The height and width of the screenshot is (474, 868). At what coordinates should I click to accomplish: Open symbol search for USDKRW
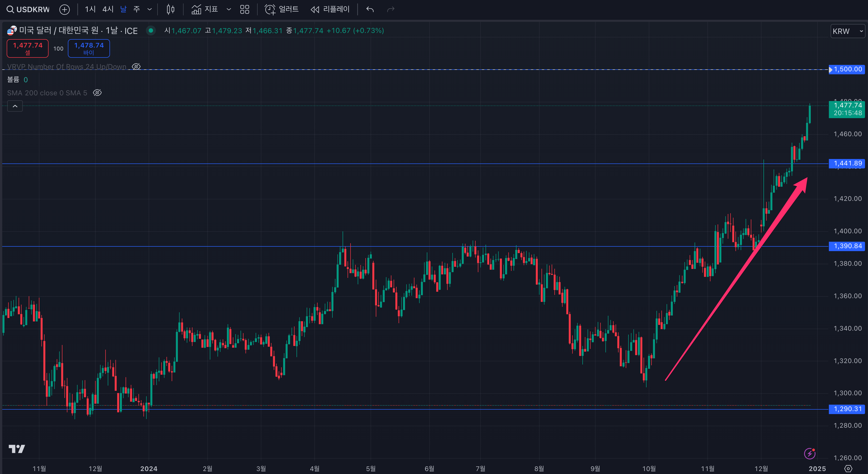28,9
